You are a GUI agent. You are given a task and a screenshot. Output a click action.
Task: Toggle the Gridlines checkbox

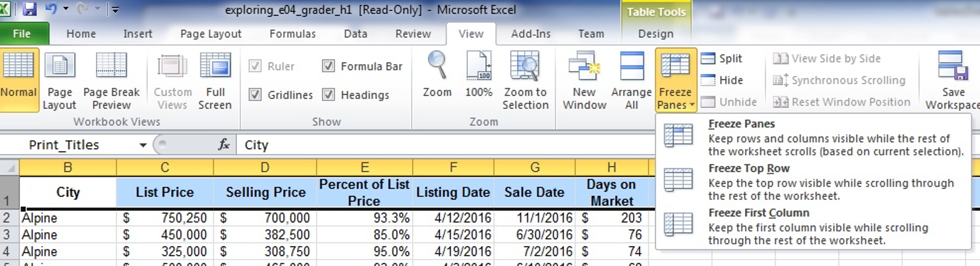pyautogui.click(x=255, y=95)
